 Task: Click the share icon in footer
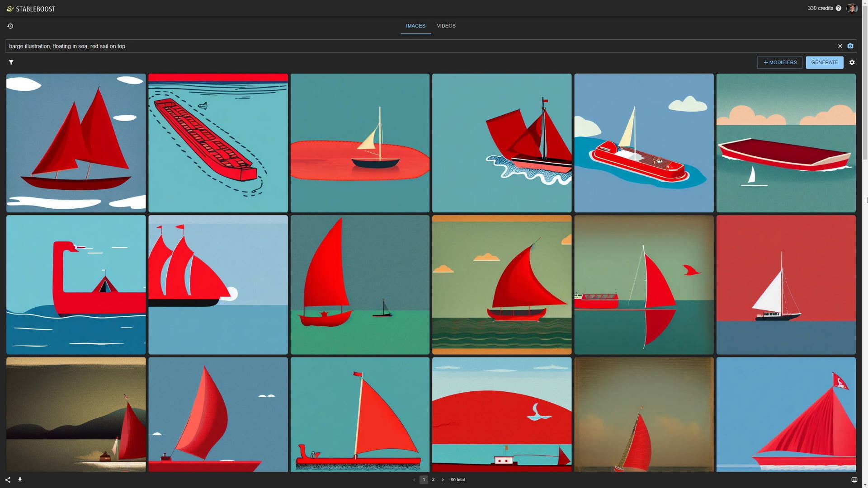point(8,480)
